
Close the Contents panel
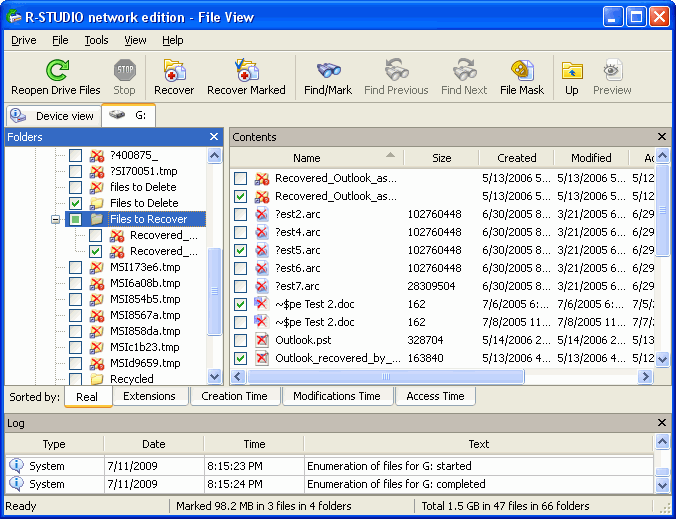coord(662,137)
